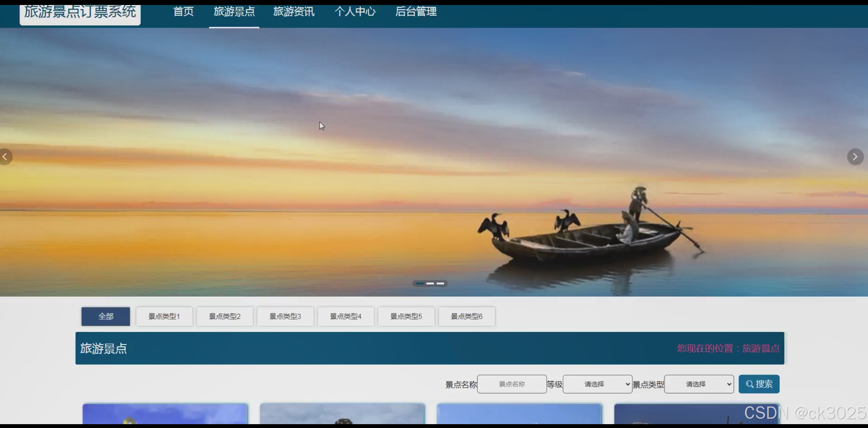Click the previous slide arrow on the carousel

pos(5,157)
